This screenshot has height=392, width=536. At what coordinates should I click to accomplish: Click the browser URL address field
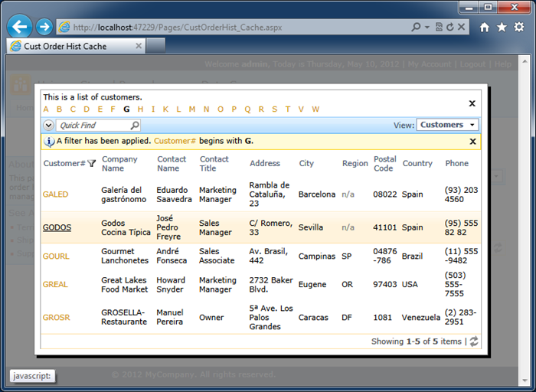coord(233,28)
